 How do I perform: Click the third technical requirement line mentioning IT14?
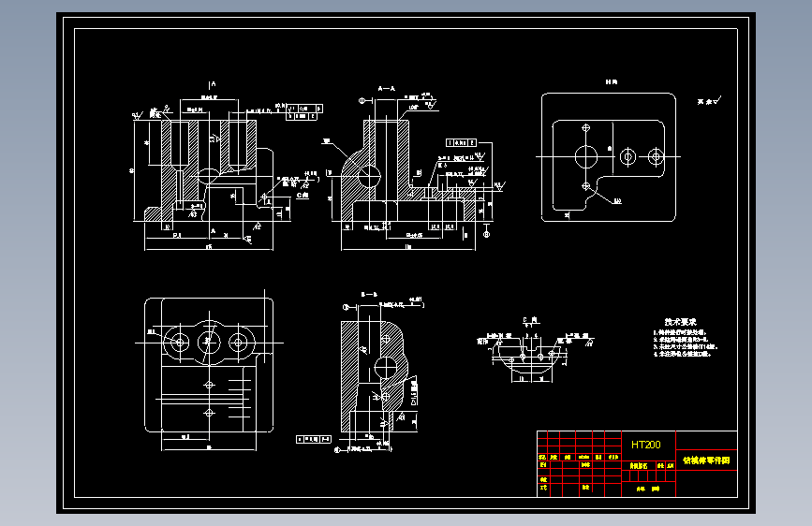(x=685, y=346)
